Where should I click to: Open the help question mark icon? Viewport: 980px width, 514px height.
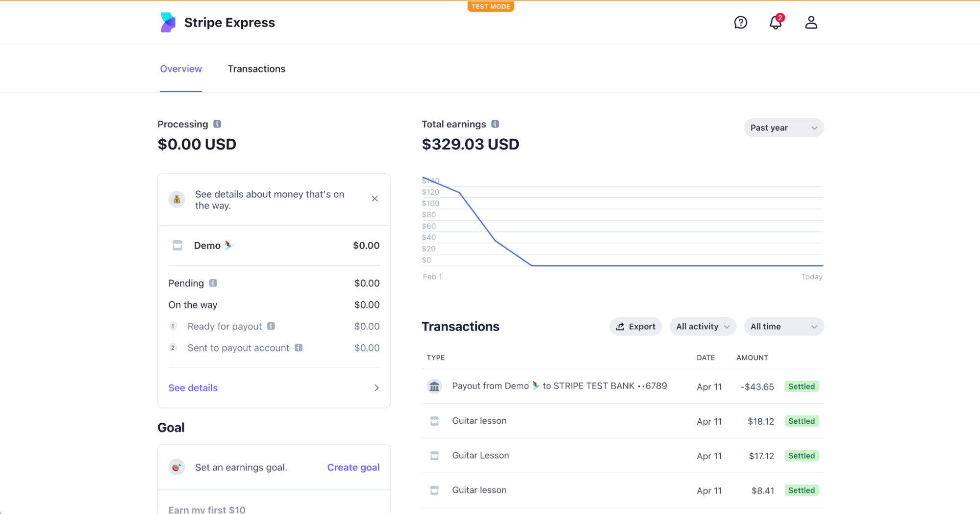(741, 23)
